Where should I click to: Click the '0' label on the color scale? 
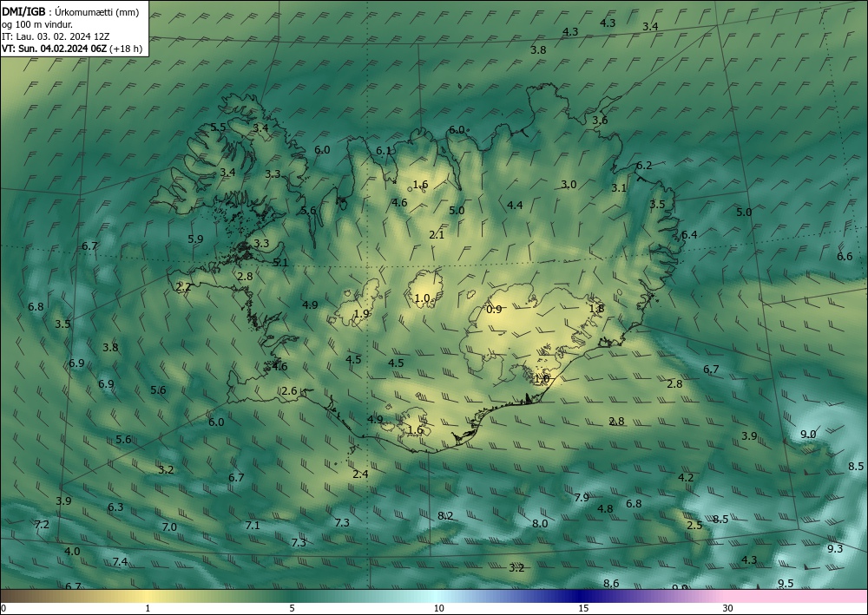tap(3, 608)
